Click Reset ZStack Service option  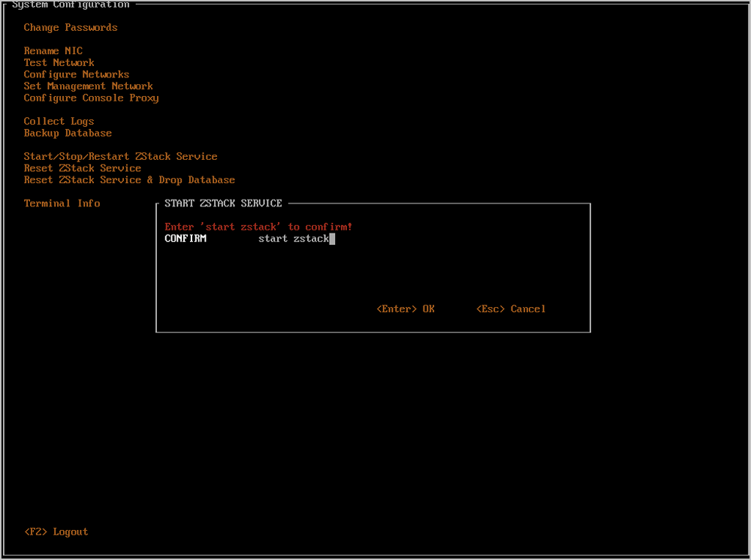(83, 169)
